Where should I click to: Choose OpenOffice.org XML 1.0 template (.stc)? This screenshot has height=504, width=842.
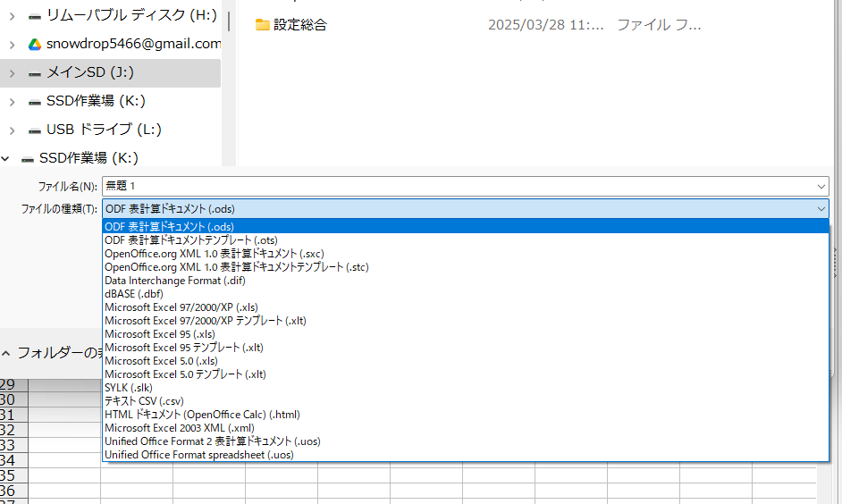[466, 267]
